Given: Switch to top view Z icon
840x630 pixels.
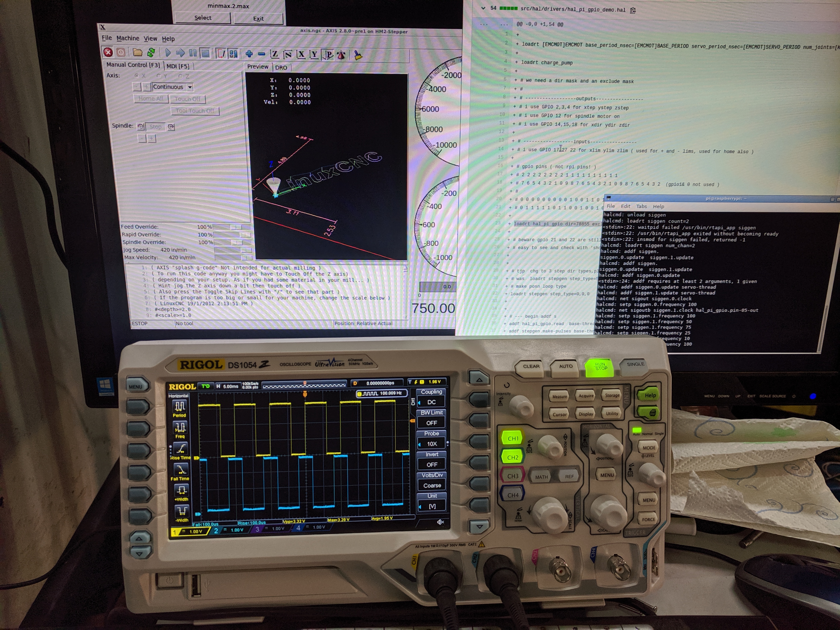Looking at the screenshot, I should 275,55.
